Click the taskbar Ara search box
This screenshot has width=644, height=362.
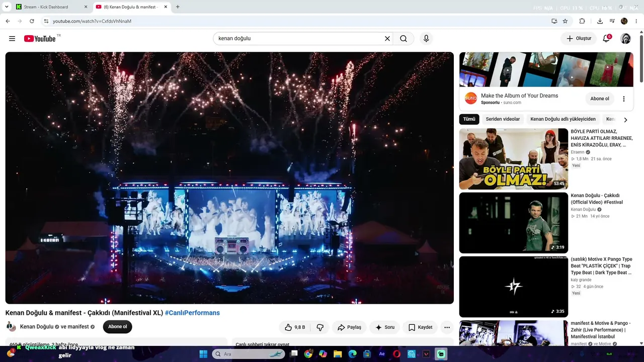[248, 354]
